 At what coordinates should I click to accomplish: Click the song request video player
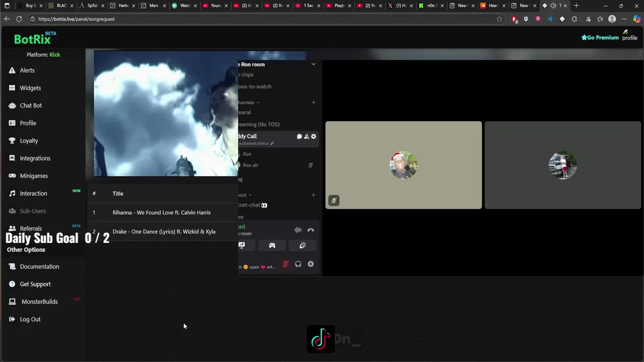[166, 113]
